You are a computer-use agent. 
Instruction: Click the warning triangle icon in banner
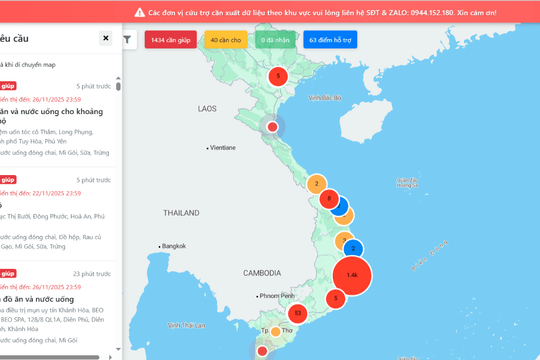coord(139,13)
